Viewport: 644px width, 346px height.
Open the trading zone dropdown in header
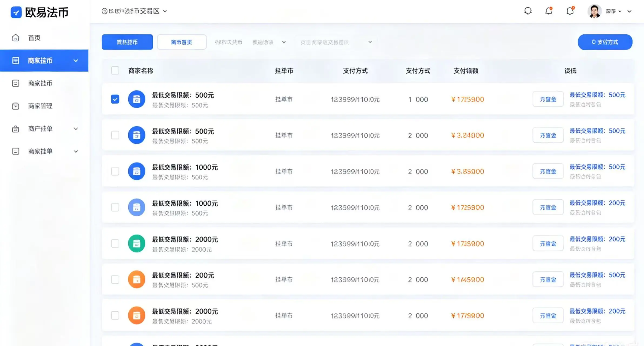(x=134, y=11)
